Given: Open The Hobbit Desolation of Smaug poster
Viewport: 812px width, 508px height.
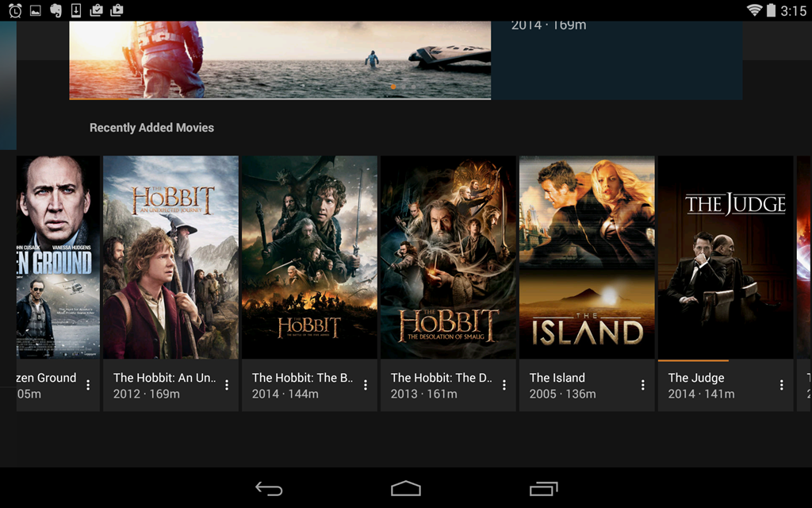Looking at the screenshot, I should [448, 256].
